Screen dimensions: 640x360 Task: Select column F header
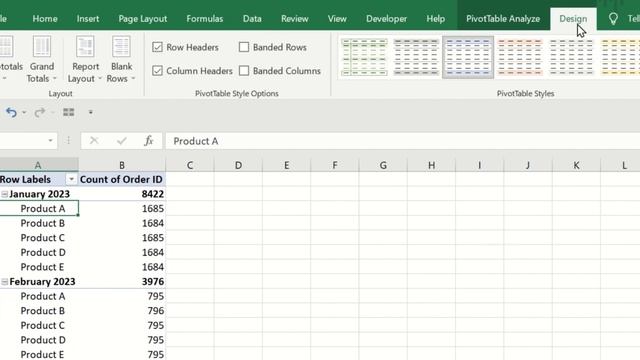(x=335, y=165)
